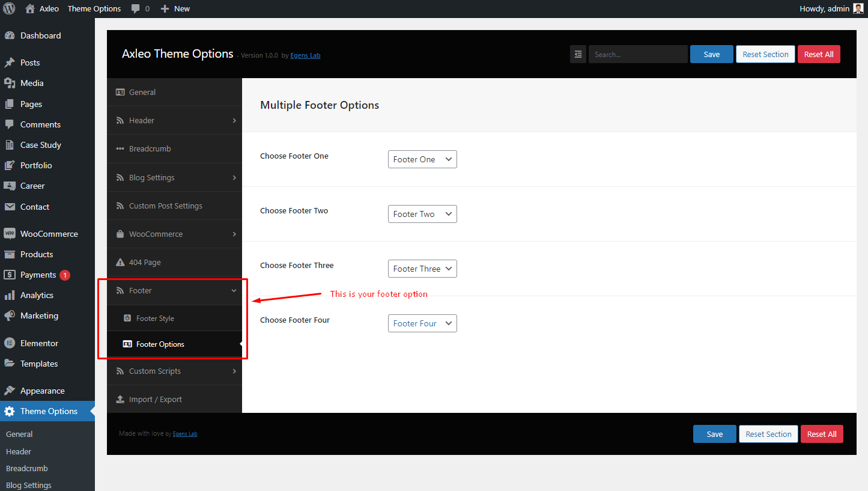
Task: Click the Case Study icon
Action: click(9, 145)
